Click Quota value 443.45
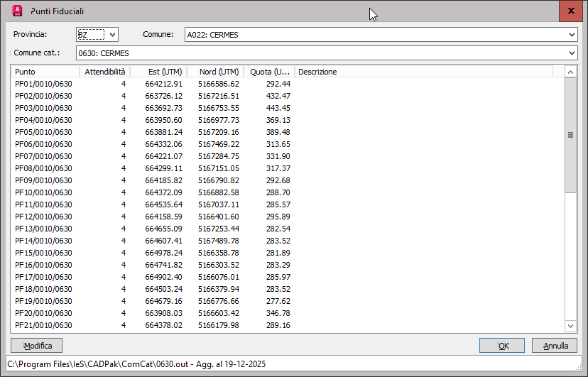 coord(278,108)
